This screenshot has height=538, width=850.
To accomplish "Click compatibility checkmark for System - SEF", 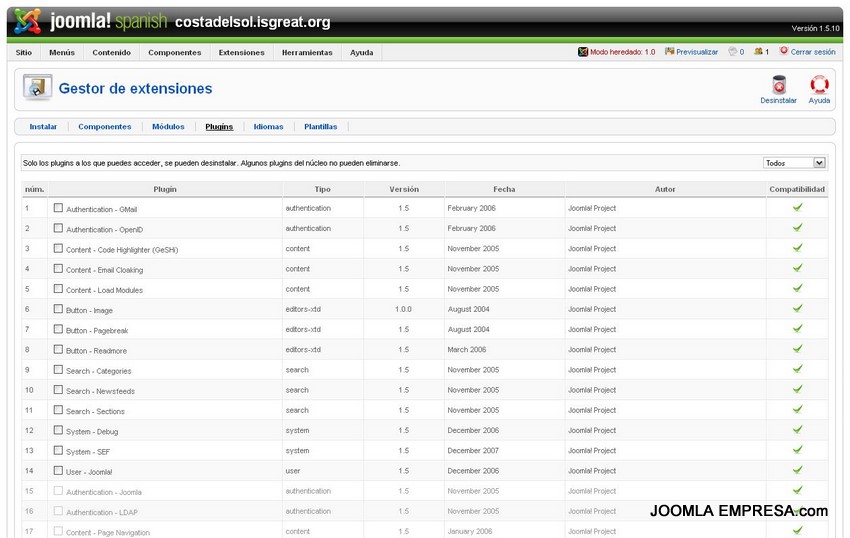I will [797, 450].
